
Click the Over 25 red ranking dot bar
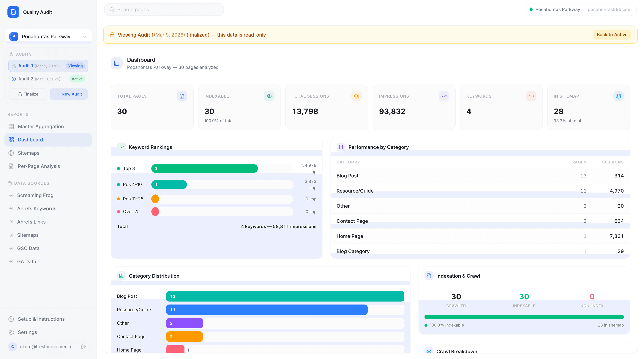click(x=155, y=212)
